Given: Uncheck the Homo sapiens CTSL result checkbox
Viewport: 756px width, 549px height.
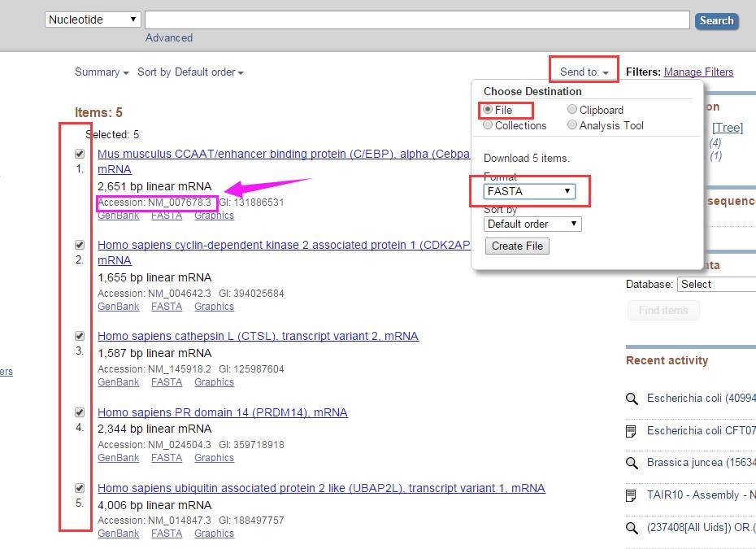Looking at the screenshot, I should (80, 336).
